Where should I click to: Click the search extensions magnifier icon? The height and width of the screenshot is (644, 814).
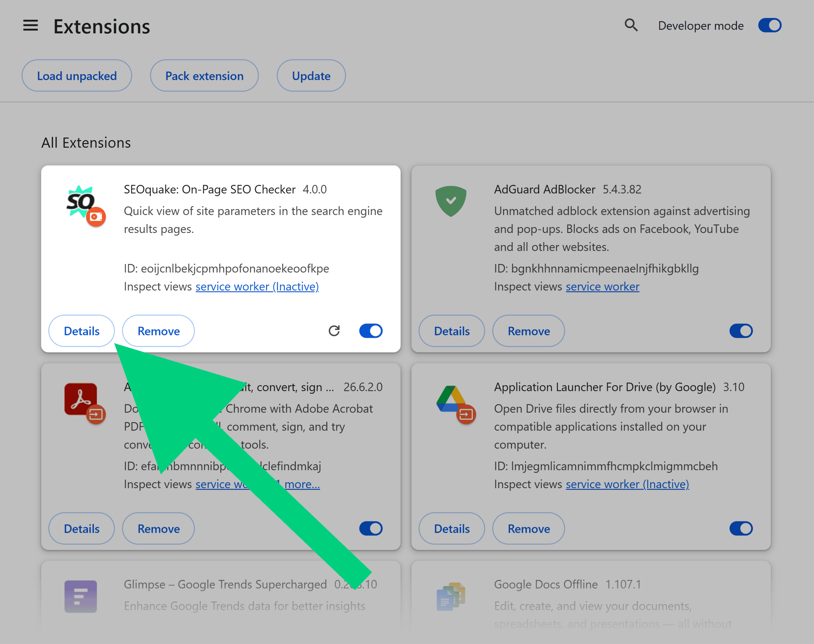point(631,25)
